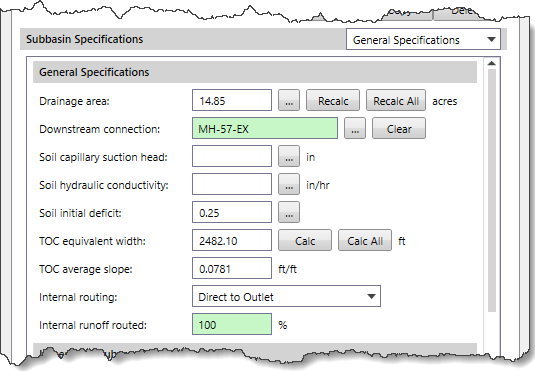The image size is (535, 371).
Task: Click the 'Soil initial deficit:' label
Action: click(x=80, y=213)
